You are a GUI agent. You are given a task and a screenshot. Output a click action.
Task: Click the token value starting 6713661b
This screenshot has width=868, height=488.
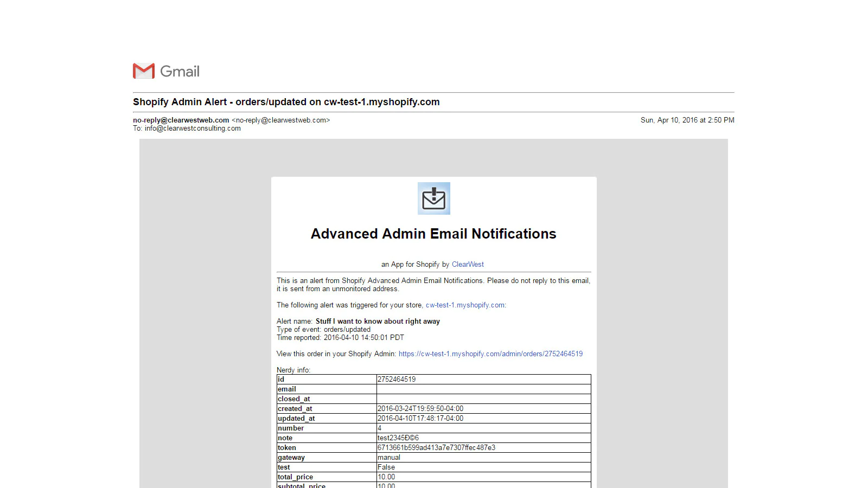click(x=437, y=448)
